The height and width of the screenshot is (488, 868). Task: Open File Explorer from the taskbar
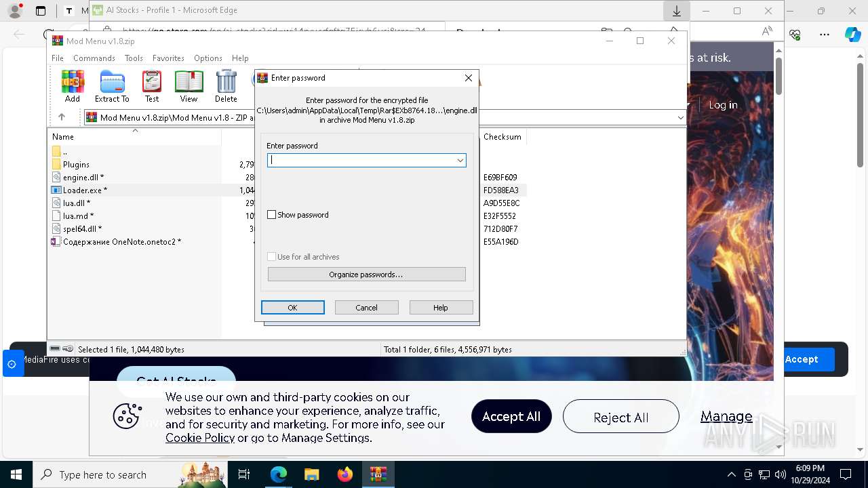(311, 474)
